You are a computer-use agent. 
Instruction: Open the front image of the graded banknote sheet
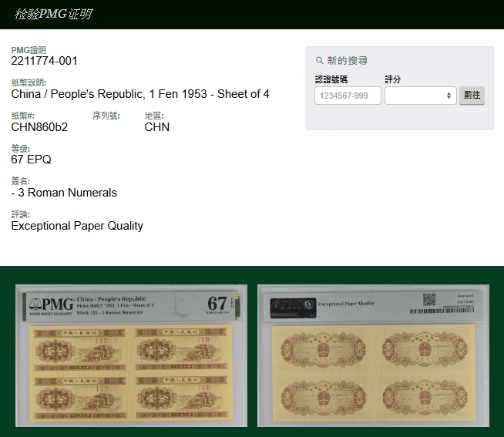point(131,355)
